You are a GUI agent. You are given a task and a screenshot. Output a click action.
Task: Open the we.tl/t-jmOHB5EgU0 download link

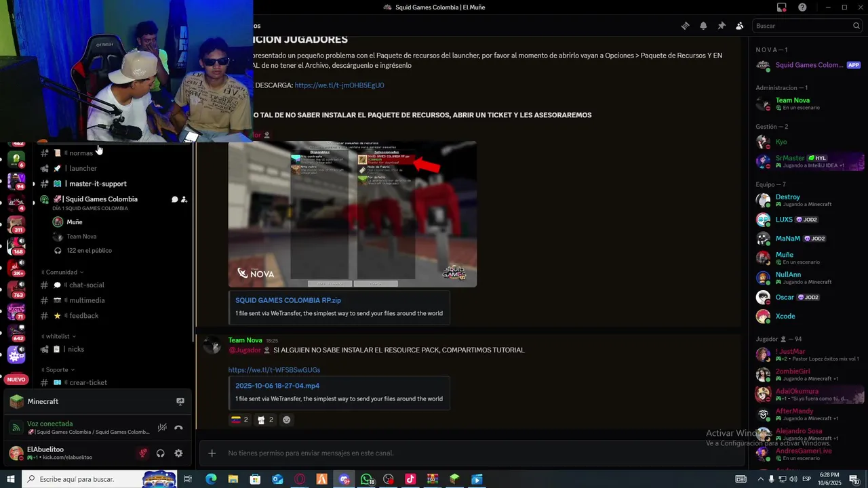coord(339,85)
